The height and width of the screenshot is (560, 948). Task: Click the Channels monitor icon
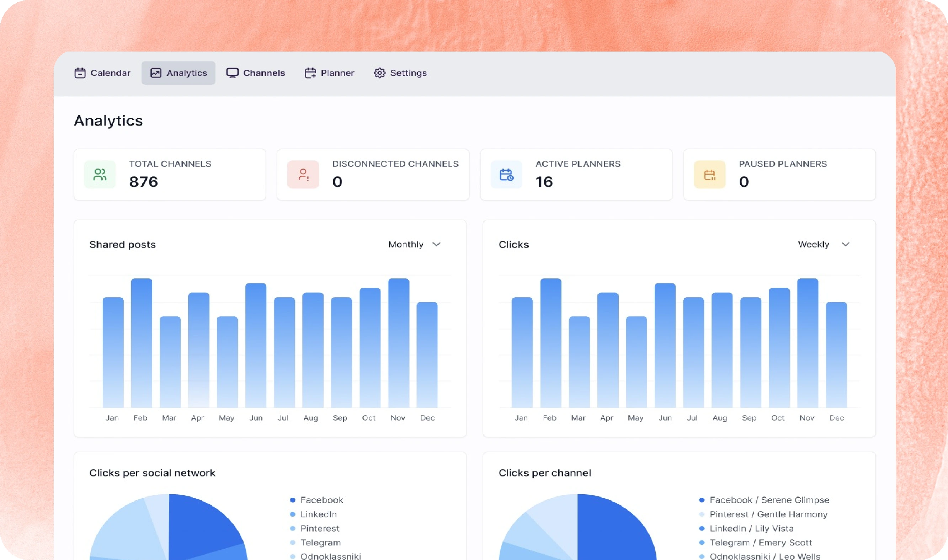click(x=233, y=73)
